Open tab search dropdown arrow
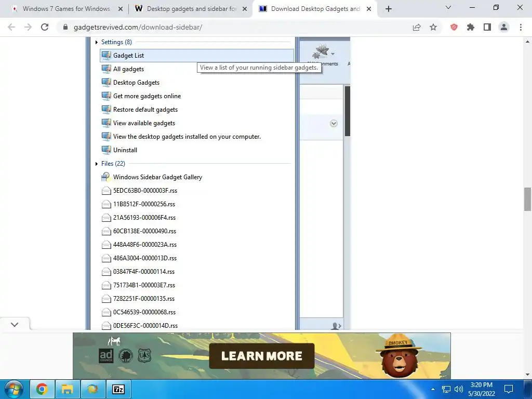The image size is (532, 399). (448, 7)
